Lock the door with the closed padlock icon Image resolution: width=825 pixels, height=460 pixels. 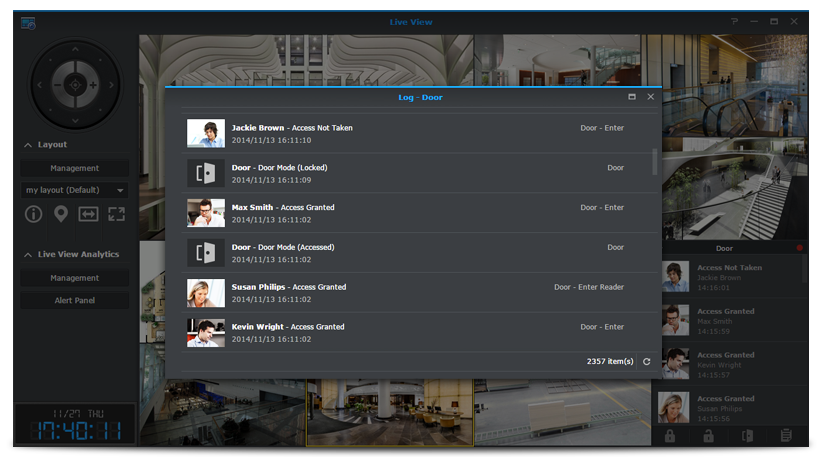[x=670, y=435]
